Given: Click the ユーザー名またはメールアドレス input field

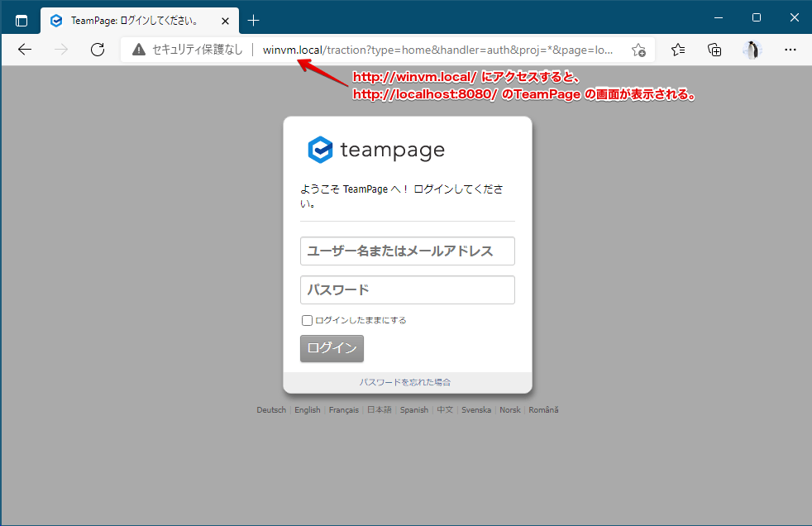Looking at the screenshot, I should (407, 251).
